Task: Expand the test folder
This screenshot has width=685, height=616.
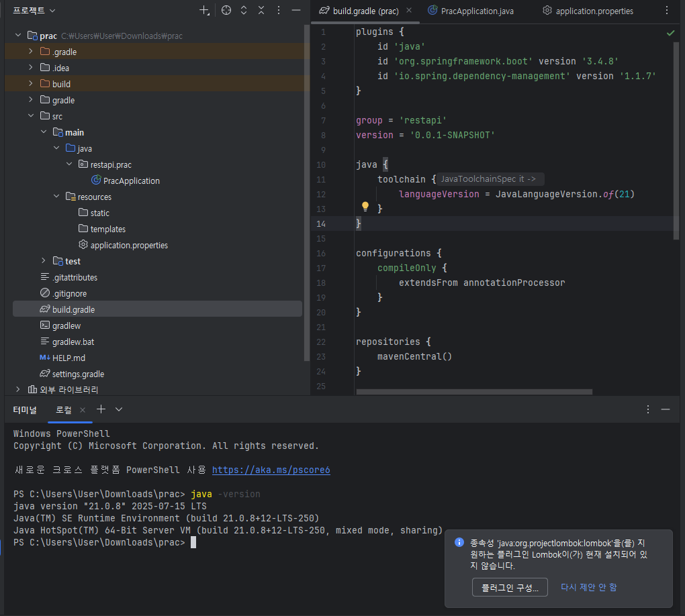Action: 44,261
